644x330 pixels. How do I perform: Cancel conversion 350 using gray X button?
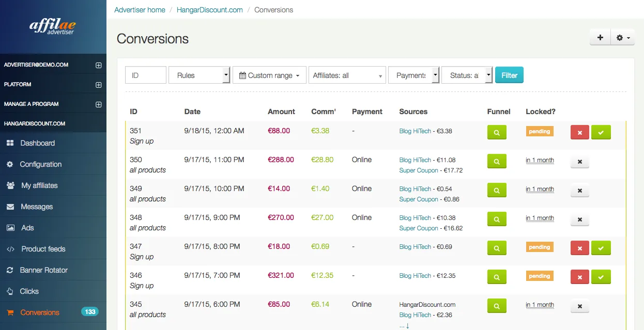[x=579, y=162]
